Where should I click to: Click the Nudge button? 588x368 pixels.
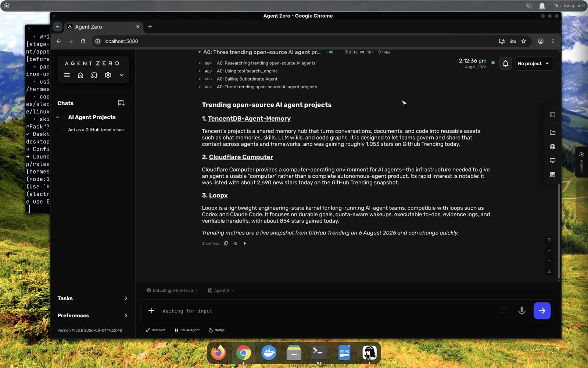(x=216, y=330)
